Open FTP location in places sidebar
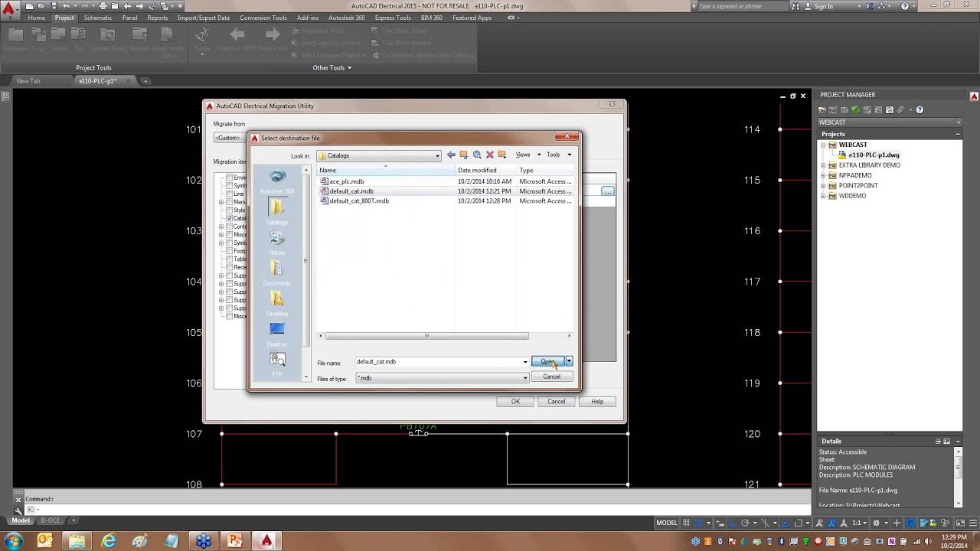 [x=277, y=364]
